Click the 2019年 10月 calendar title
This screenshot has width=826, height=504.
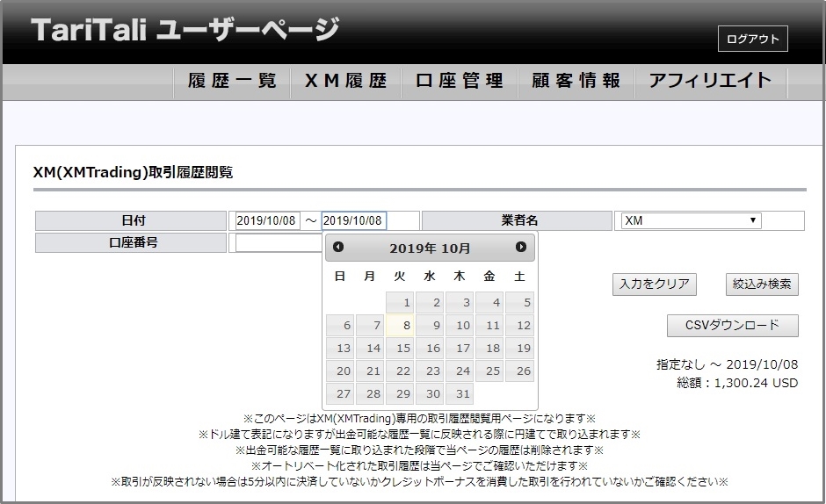(x=430, y=248)
